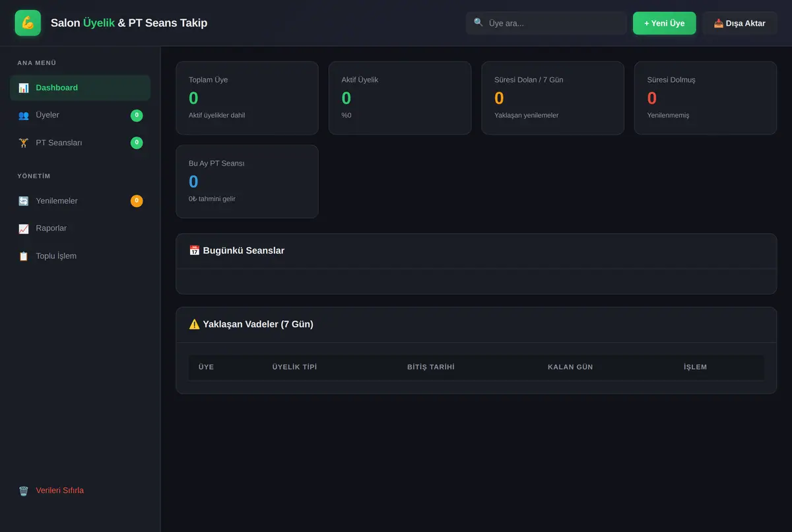This screenshot has height=532, width=792.
Task: Click the Yaklaşan yenilemeler caption
Action: [x=526, y=116]
